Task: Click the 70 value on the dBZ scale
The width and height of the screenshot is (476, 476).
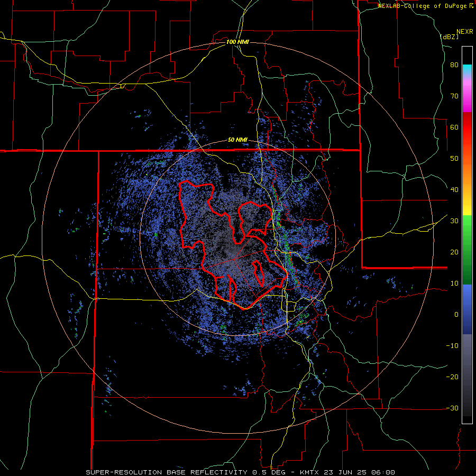Action: (454, 96)
